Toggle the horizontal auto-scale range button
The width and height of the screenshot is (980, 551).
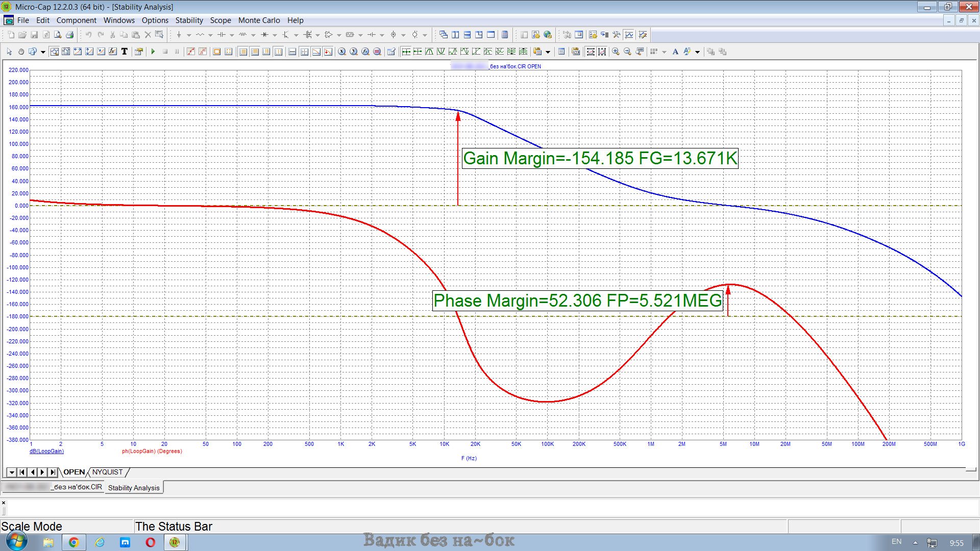[591, 52]
